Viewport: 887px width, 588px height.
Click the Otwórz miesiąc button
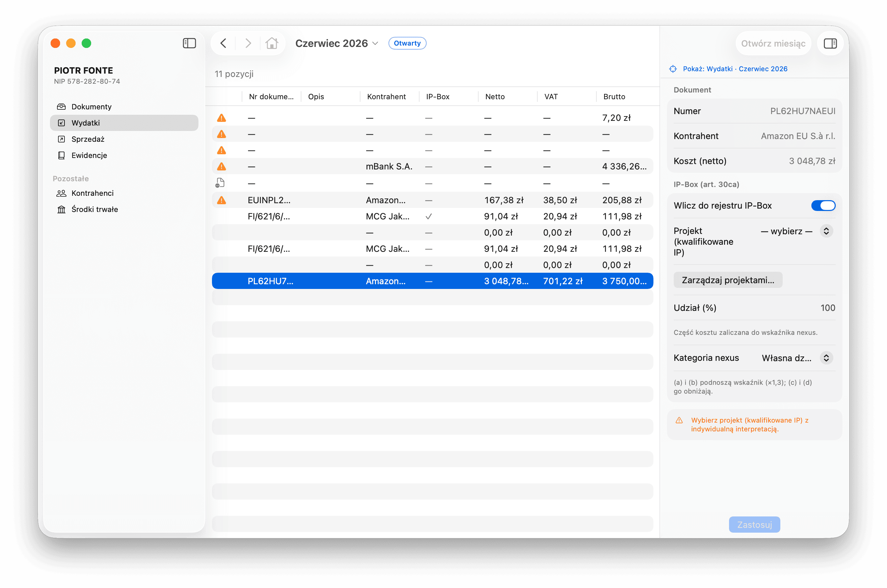(773, 44)
